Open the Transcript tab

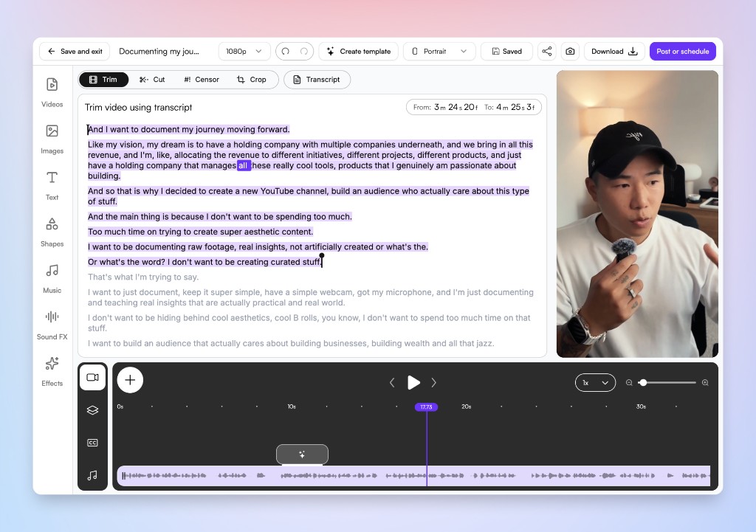[x=317, y=79]
